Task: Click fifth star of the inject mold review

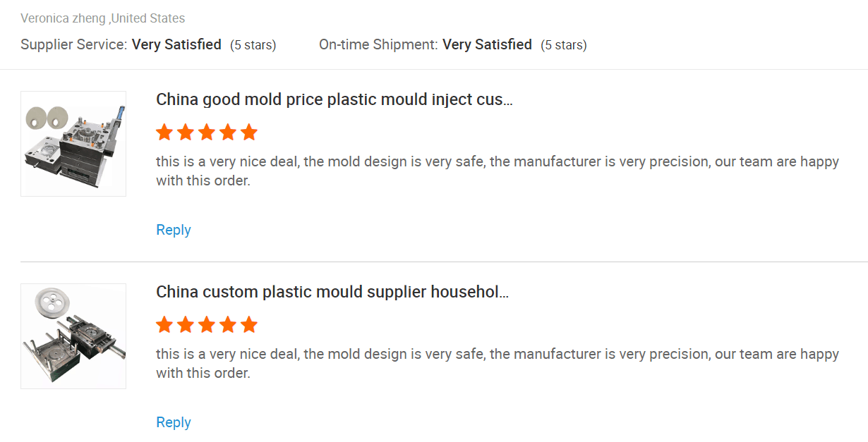Action: [x=249, y=133]
